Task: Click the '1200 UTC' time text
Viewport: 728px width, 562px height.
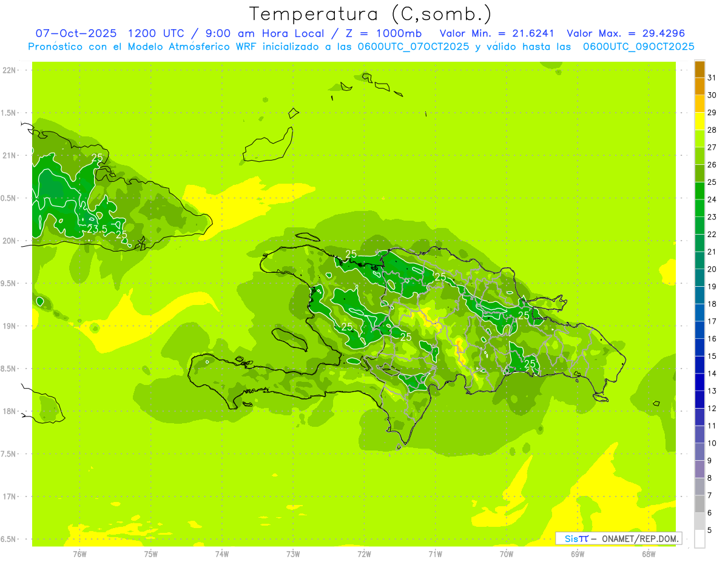Action: point(157,33)
